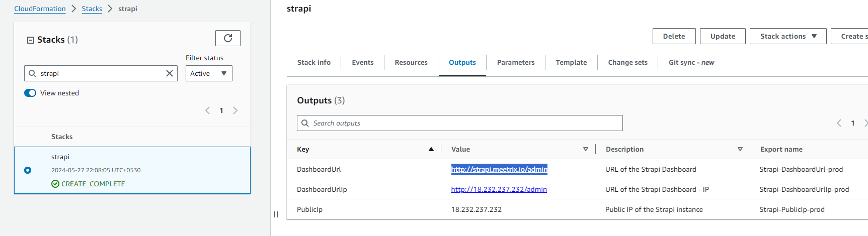Click Strapi-DashboardUrlIp-prod export name
The width and height of the screenshot is (868, 236).
click(x=804, y=189)
